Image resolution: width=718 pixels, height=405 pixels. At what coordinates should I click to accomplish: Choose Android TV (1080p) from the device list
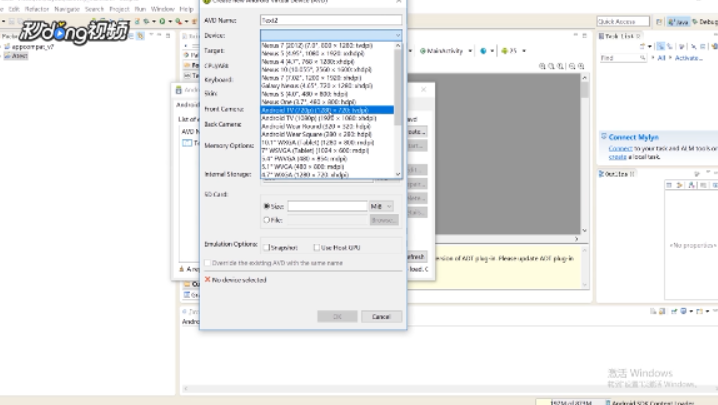pos(327,118)
